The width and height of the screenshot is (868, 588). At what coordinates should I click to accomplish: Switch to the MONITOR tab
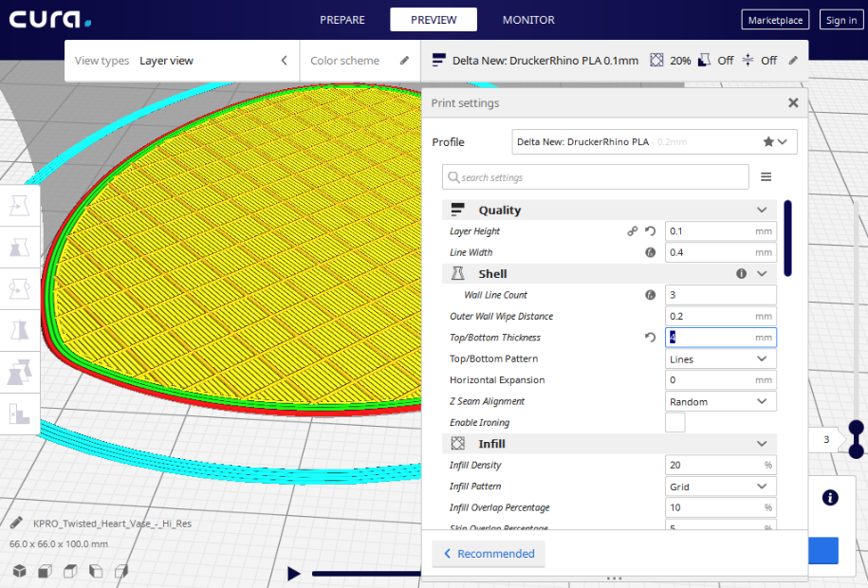[528, 20]
